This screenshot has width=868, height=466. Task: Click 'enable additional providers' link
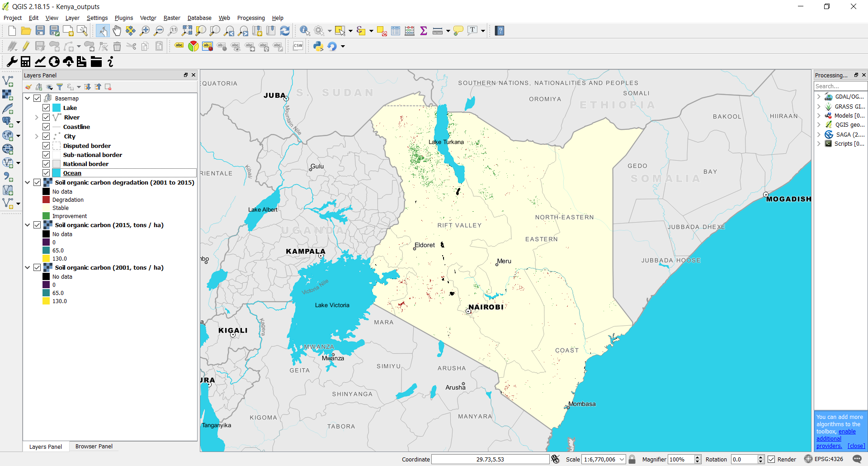836,438
